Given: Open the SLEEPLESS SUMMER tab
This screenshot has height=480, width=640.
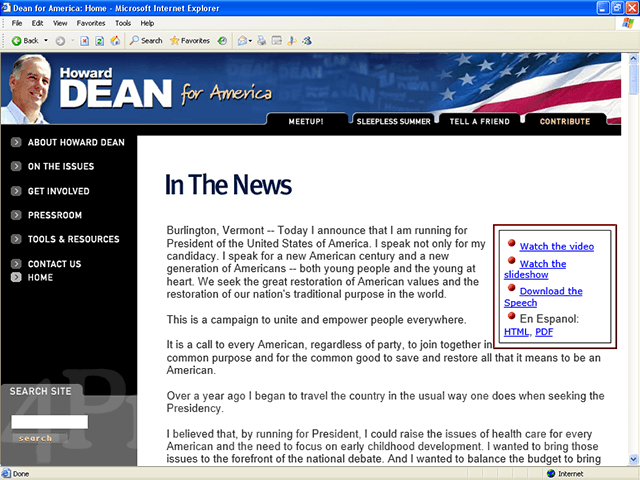Looking at the screenshot, I should tap(393, 121).
